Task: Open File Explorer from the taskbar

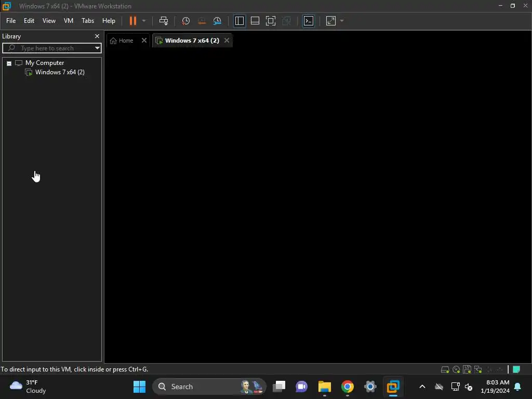Action: (x=324, y=387)
